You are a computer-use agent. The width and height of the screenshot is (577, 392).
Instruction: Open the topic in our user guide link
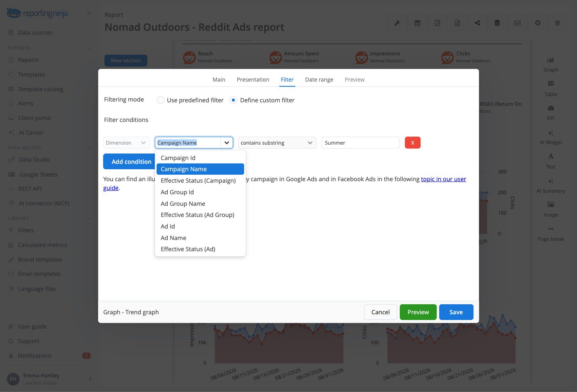pyautogui.click(x=444, y=179)
